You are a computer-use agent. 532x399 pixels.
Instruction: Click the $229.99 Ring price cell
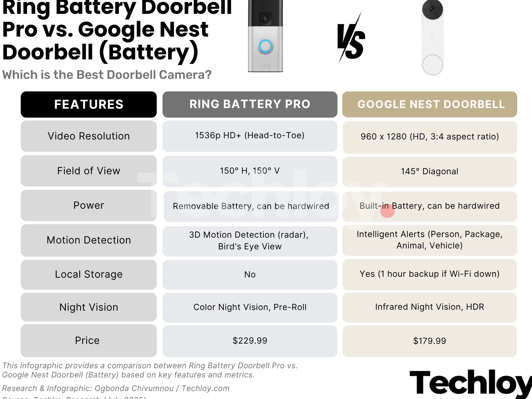pyautogui.click(x=250, y=341)
